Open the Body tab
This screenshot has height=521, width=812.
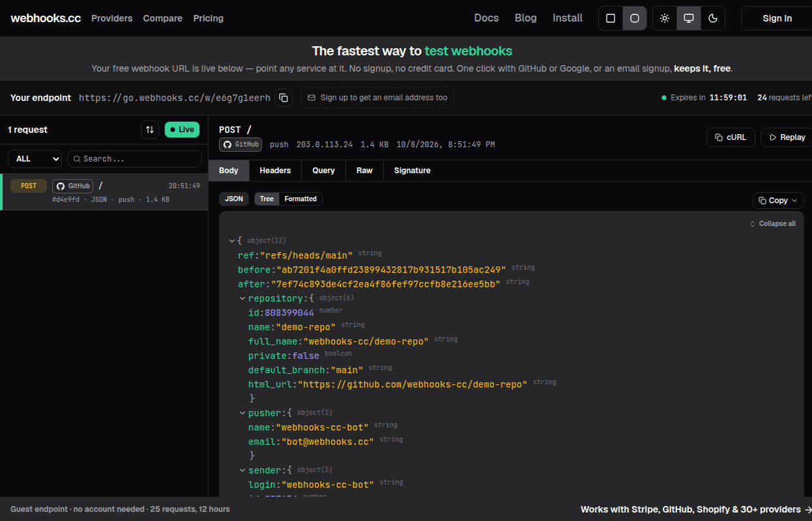229,171
